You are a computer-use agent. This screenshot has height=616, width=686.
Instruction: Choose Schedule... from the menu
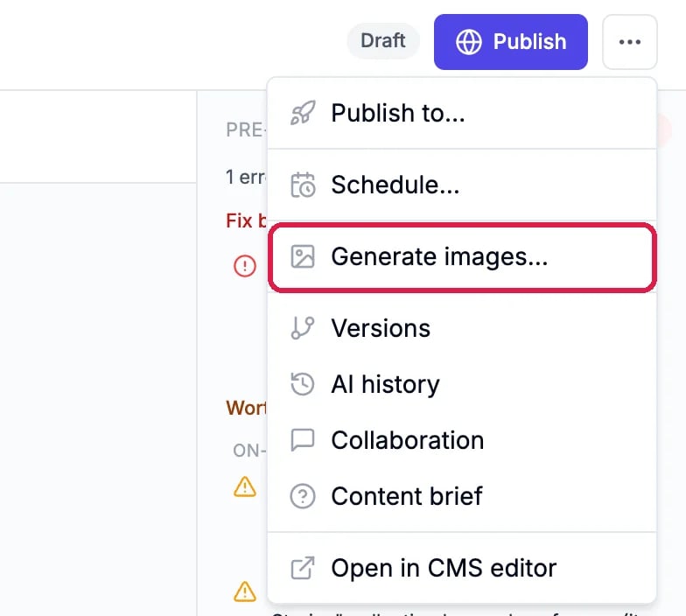462,185
